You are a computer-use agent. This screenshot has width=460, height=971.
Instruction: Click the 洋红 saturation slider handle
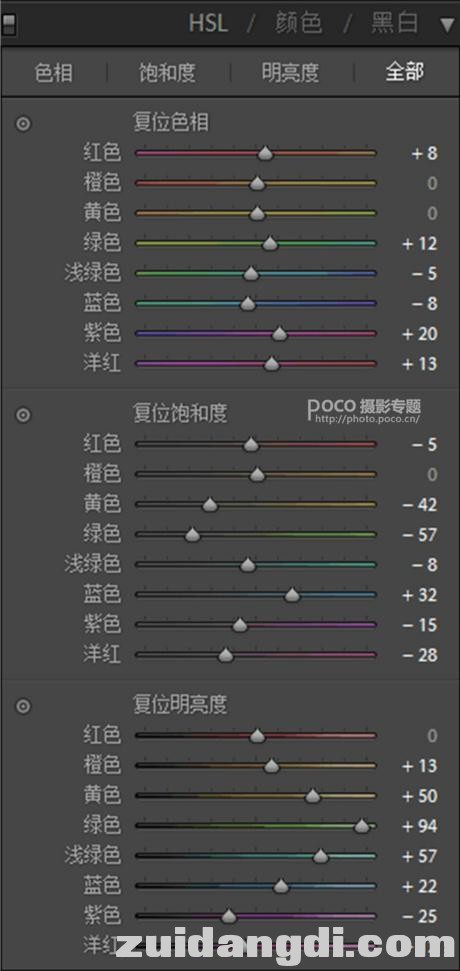226,655
